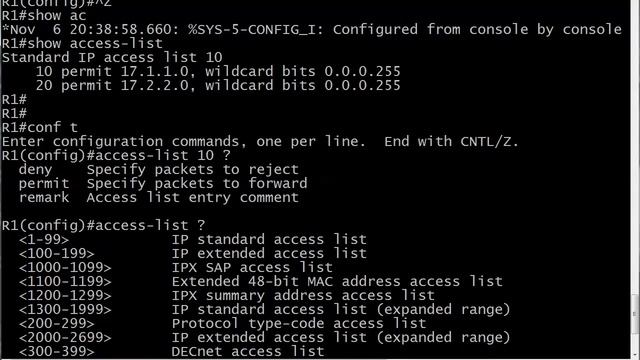Click 'IPX SAP access list' text
Viewport: 640px width, 360px height.
click(252, 267)
